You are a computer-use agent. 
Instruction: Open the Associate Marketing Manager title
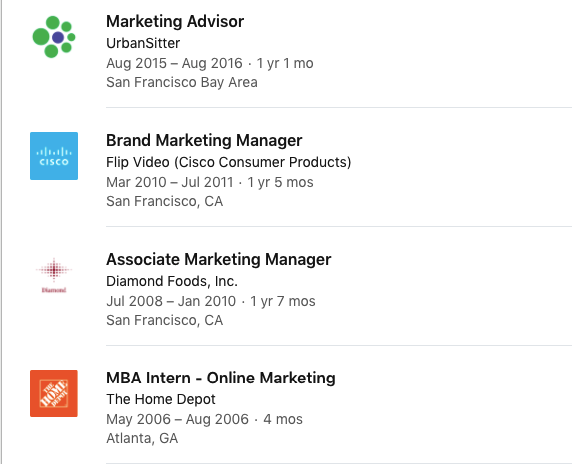pyautogui.click(x=219, y=259)
